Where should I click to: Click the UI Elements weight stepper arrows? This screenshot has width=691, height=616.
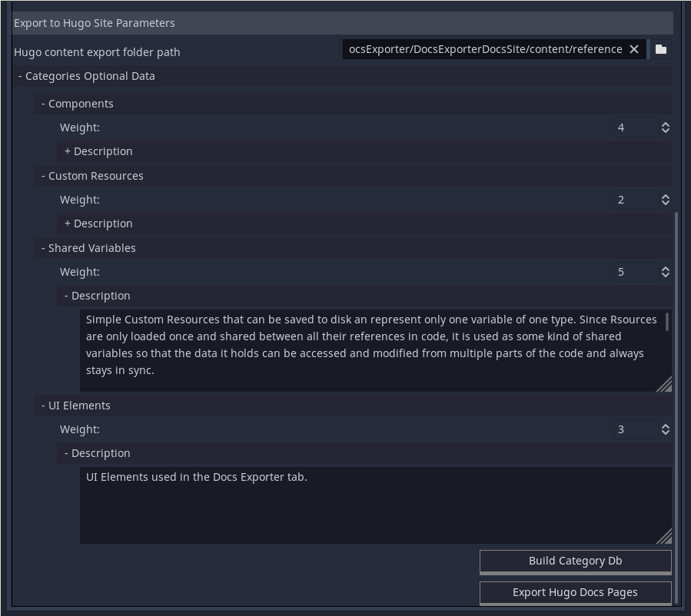tap(666, 429)
